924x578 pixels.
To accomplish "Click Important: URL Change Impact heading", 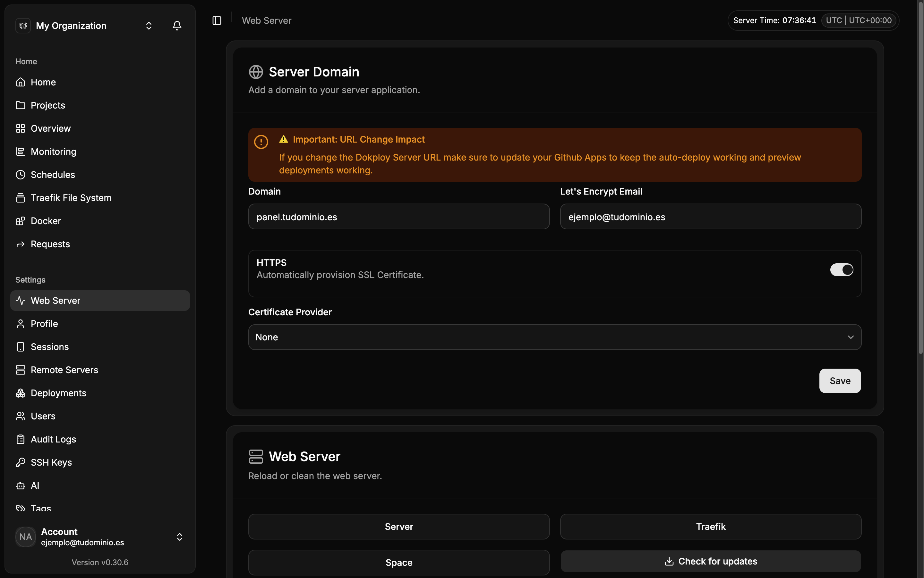I will (358, 140).
